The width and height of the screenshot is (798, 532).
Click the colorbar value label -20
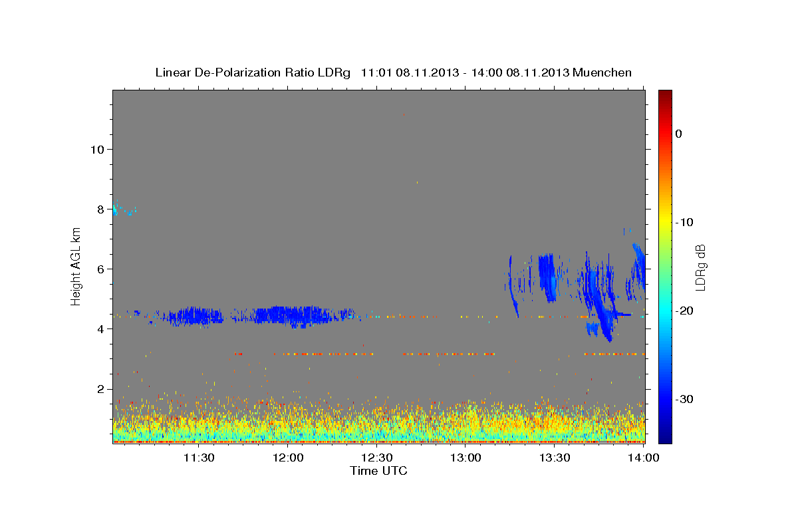(686, 311)
